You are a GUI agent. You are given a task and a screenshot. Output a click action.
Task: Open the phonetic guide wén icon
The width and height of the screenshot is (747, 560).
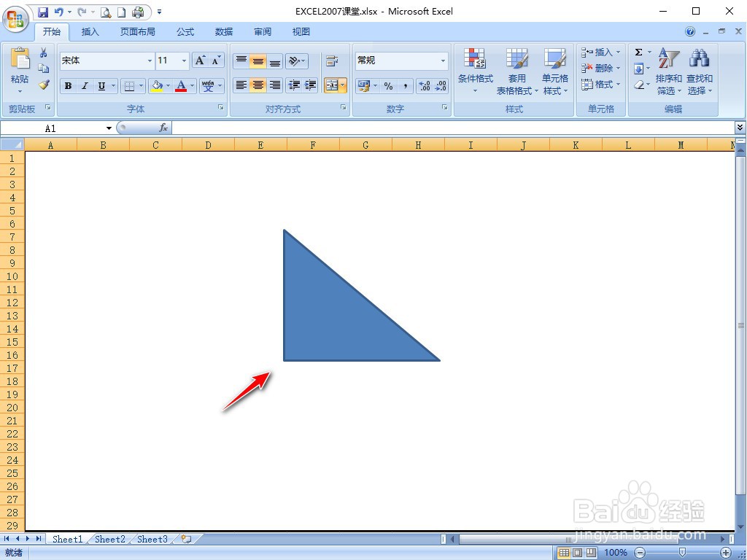pyautogui.click(x=208, y=86)
